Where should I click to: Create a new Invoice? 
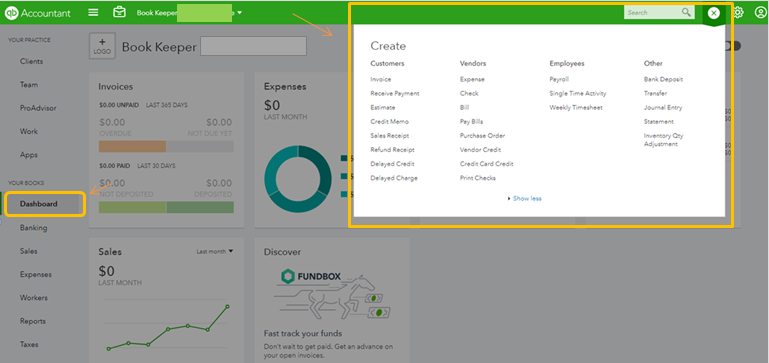click(381, 79)
